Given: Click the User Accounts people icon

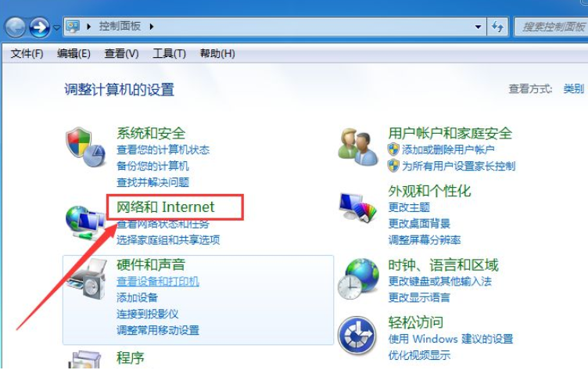Looking at the screenshot, I should (x=358, y=147).
